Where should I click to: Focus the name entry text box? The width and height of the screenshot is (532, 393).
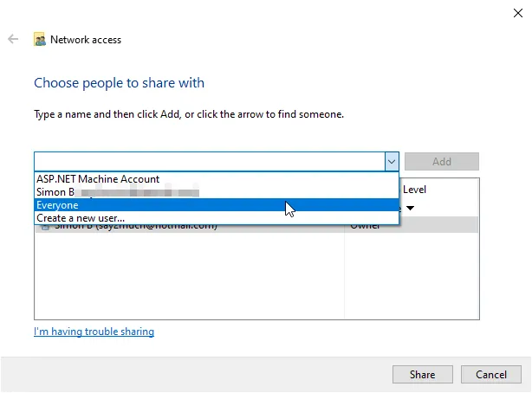click(x=210, y=161)
